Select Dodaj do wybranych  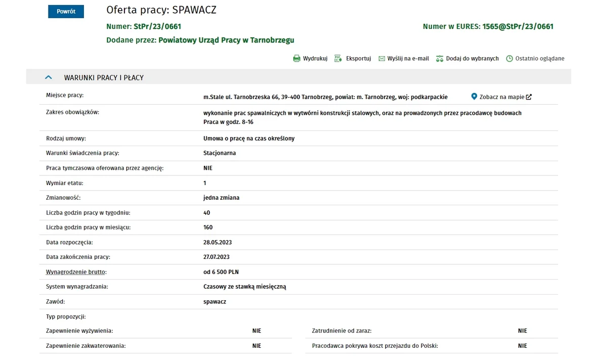472,58
